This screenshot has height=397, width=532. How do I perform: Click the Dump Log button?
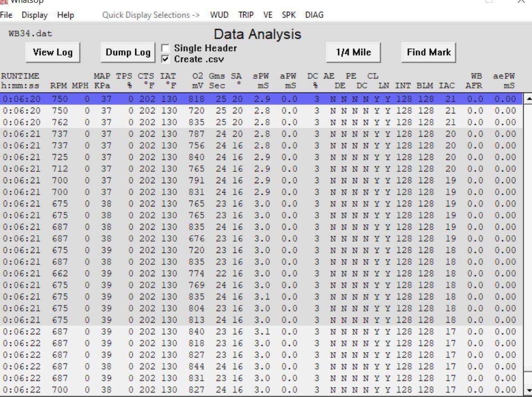(128, 52)
